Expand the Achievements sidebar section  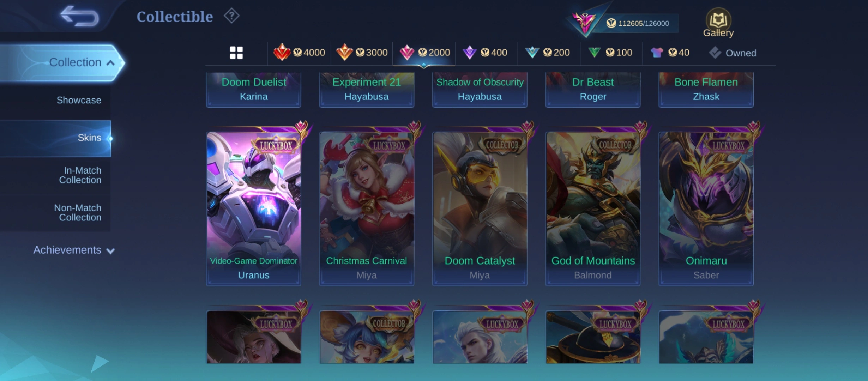[74, 250]
